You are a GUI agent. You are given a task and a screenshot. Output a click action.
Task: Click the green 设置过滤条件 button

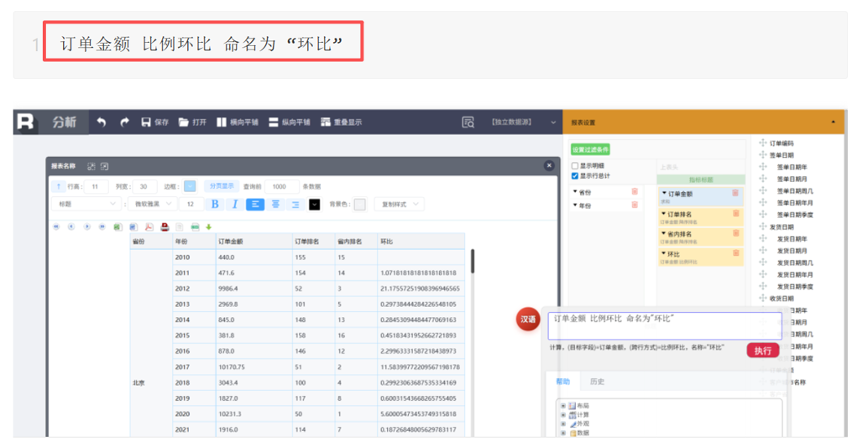[590, 149]
